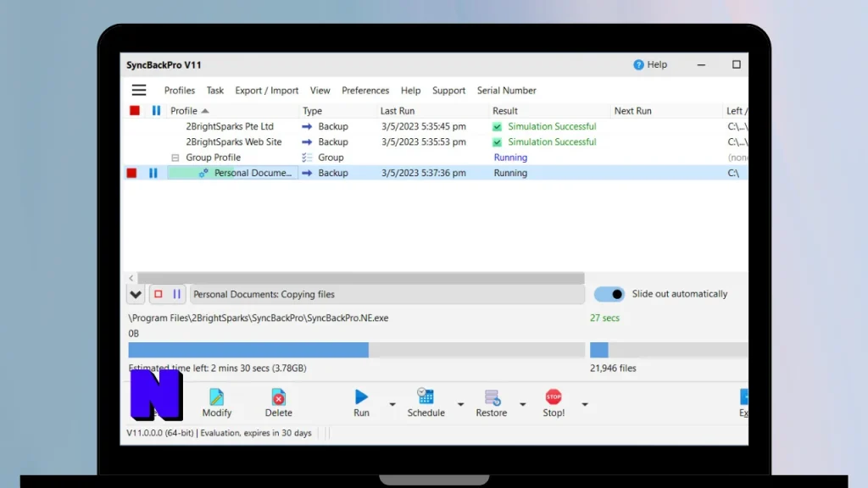The image size is (868, 488).
Task: Click the red stop-all icon in header
Action: pos(135,111)
